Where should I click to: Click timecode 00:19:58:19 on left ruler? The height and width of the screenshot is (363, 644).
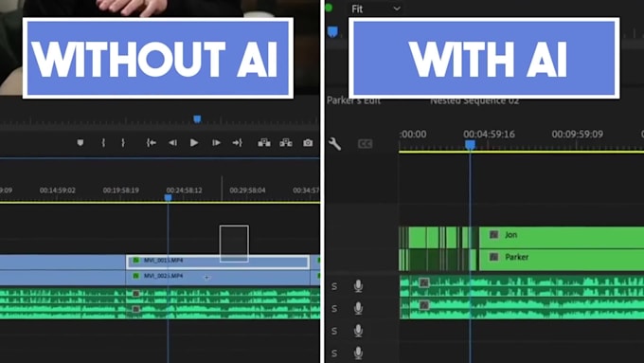121,191
